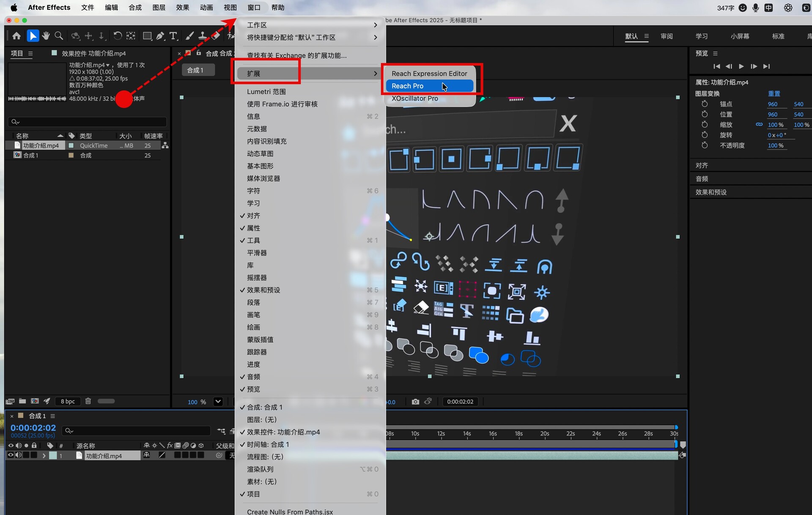
Task: Open the 效果 menu in menu bar
Action: pos(182,8)
